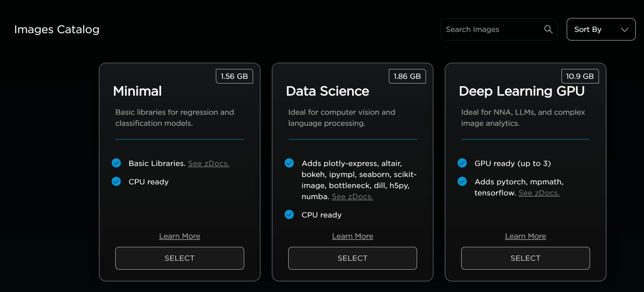Select the Deep Learning GPU image
This screenshot has height=292, width=644.
click(x=526, y=258)
